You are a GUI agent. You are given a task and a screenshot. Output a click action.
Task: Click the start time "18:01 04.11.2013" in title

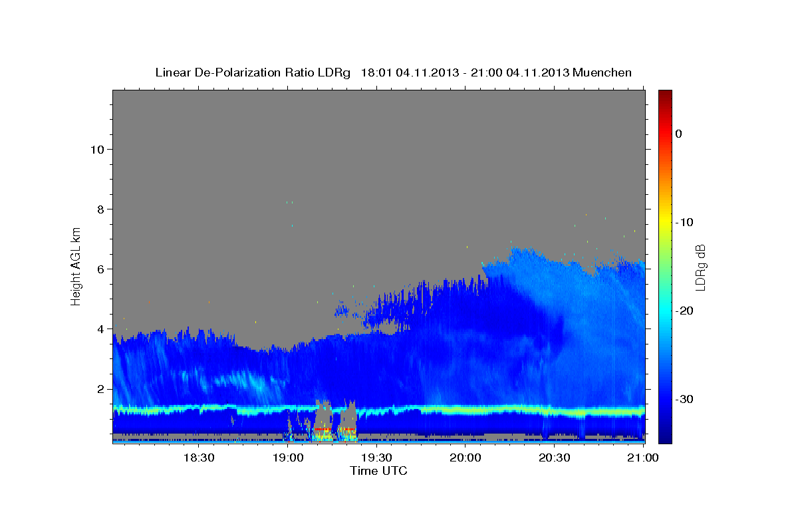(x=410, y=72)
